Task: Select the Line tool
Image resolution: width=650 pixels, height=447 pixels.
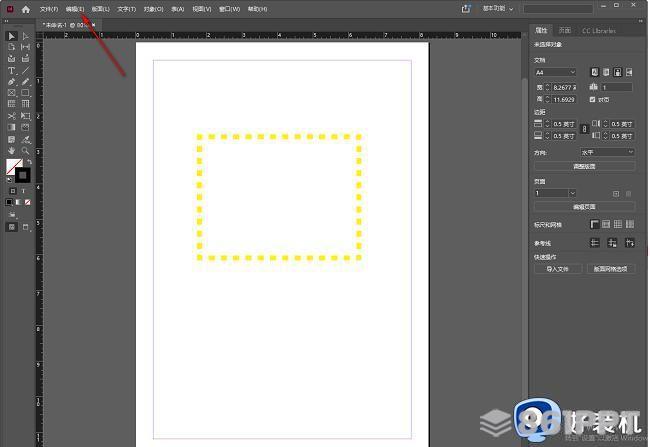Action: coord(26,70)
